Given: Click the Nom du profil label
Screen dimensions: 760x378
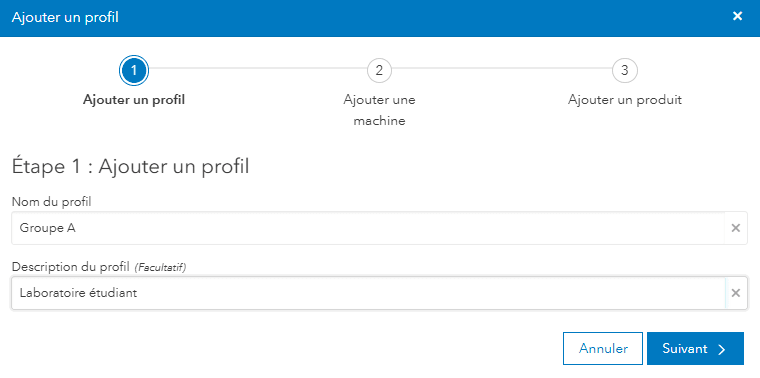Looking at the screenshot, I should (52, 202).
